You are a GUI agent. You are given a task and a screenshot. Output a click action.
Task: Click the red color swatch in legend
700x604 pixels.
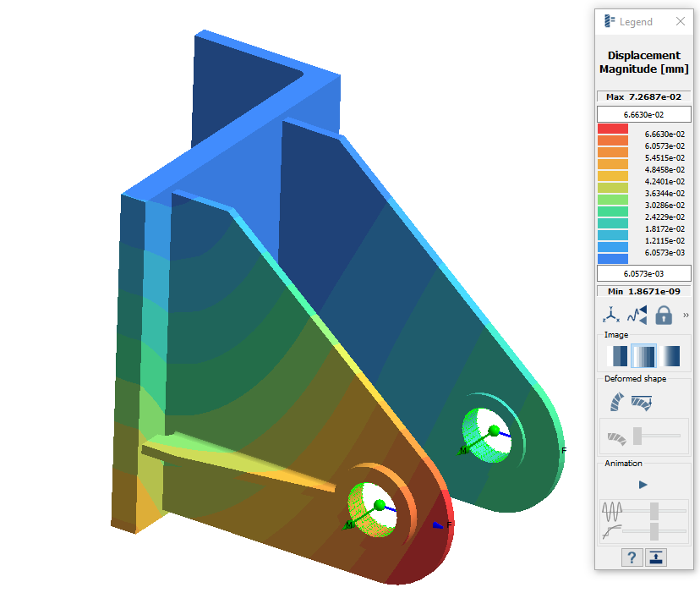coord(612,129)
